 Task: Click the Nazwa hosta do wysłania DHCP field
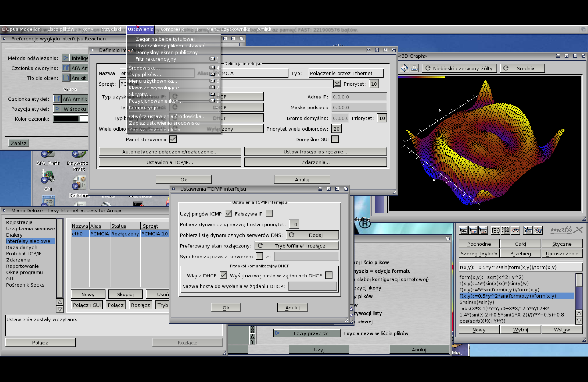pos(312,286)
